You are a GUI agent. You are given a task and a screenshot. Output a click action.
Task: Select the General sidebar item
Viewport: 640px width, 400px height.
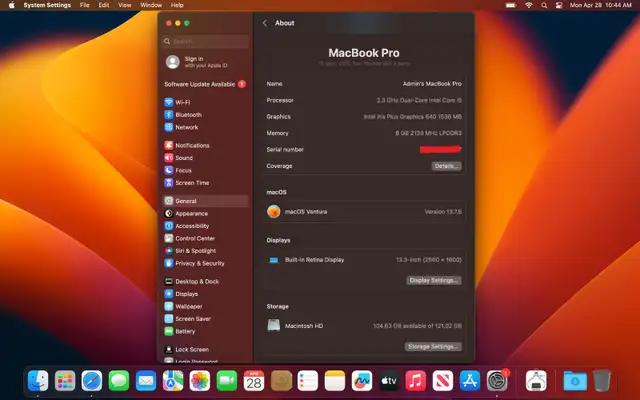(205, 201)
